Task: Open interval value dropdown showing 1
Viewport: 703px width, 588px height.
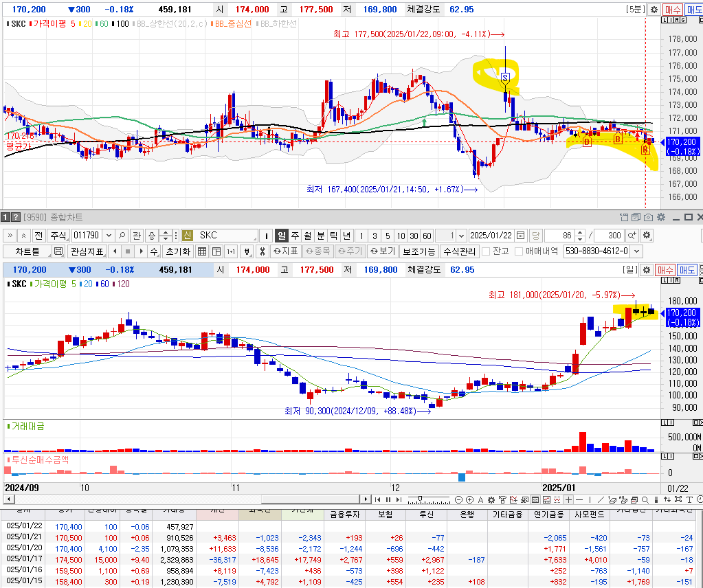Action: pos(461,236)
